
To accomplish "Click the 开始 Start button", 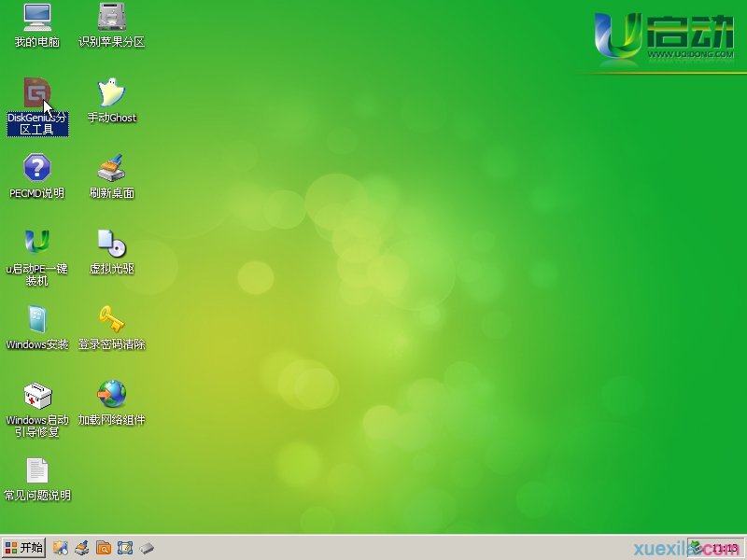I will point(26,547).
